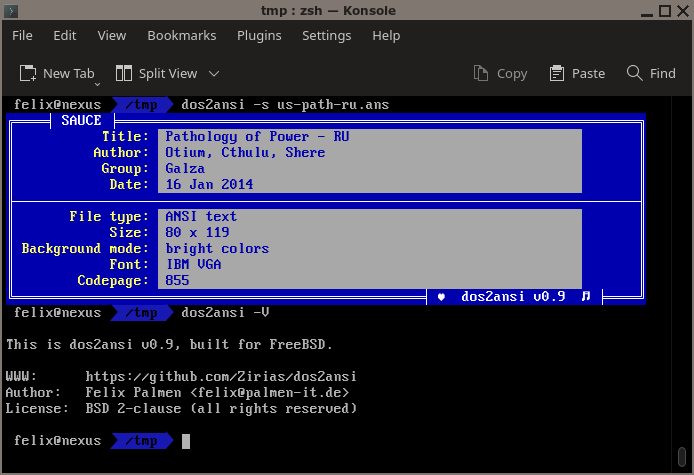
Task: Open the Settings menu
Action: click(327, 36)
